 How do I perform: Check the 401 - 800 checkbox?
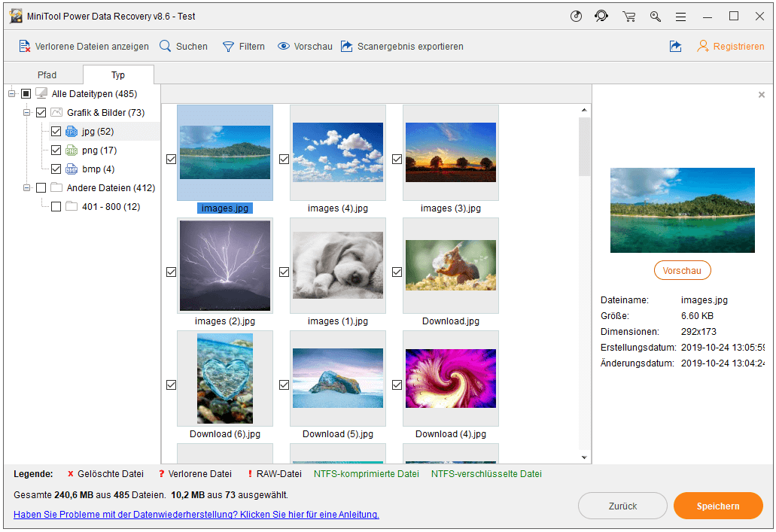(x=56, y=207)
